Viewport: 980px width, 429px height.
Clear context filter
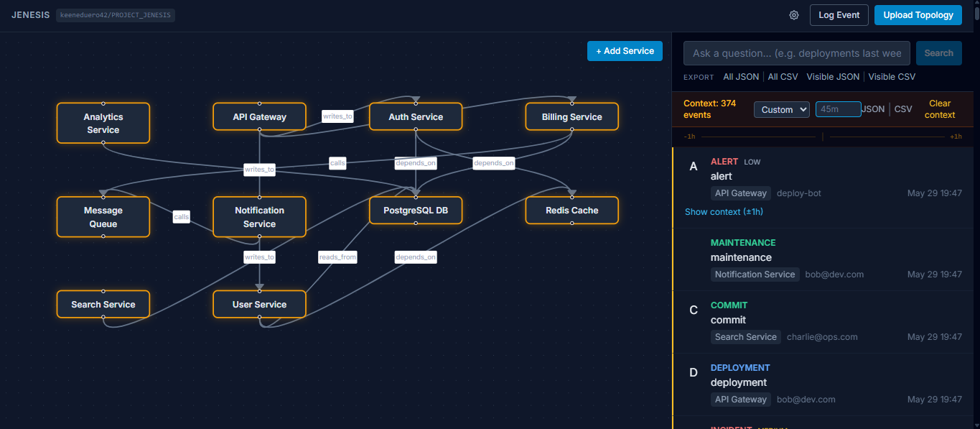pyautogui.click(x=940, y=109)
